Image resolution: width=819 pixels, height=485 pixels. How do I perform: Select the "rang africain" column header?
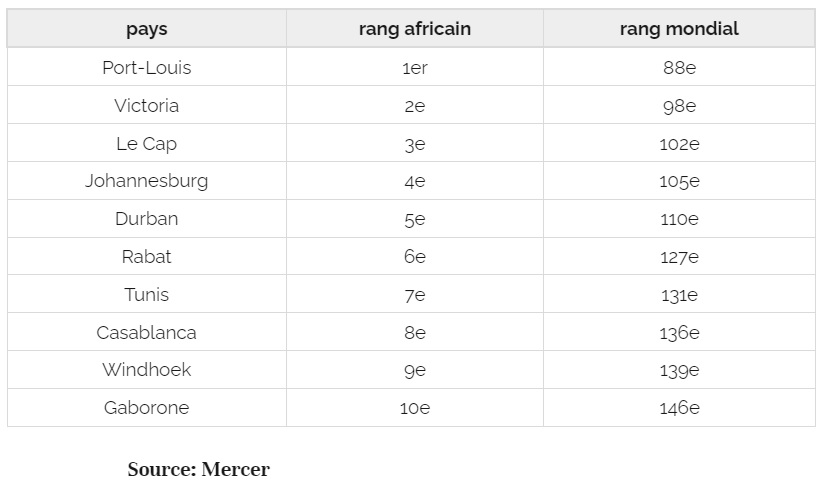414,29
